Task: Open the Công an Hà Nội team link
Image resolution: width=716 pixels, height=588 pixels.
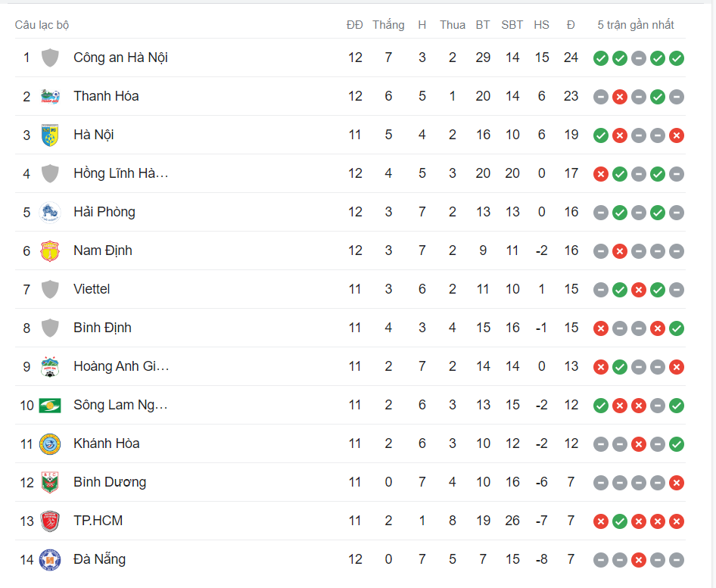Action: (120, 58)
